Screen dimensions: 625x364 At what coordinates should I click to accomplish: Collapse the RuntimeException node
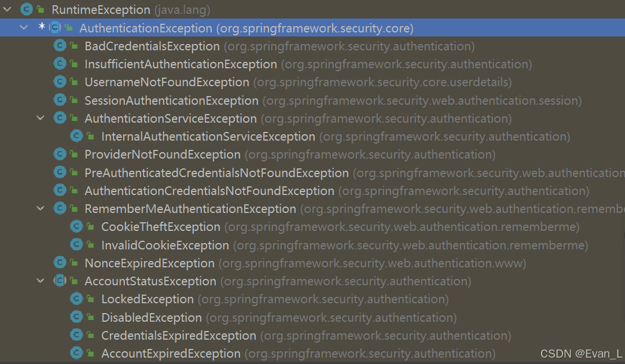[x=7, y=9]
